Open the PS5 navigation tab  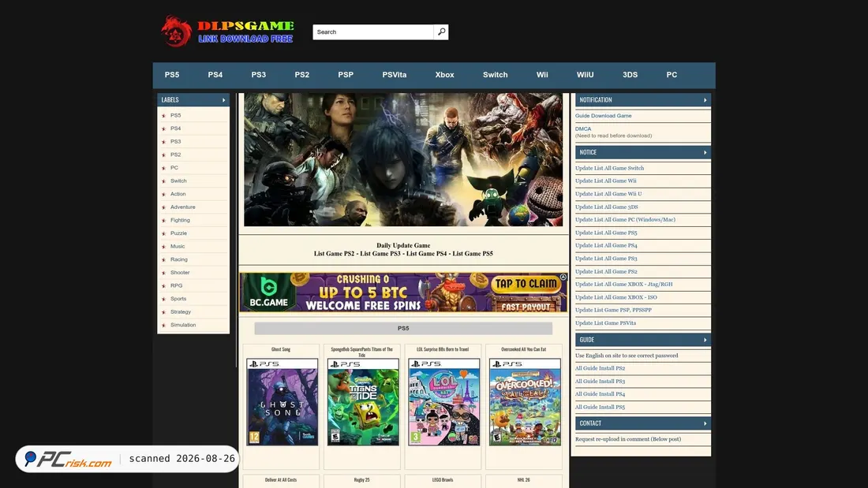(171, 75)
